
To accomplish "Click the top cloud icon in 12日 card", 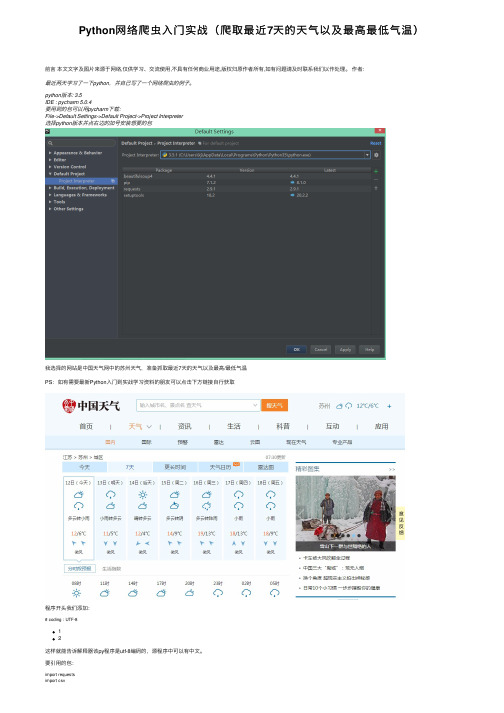I will tap(78, 494).
